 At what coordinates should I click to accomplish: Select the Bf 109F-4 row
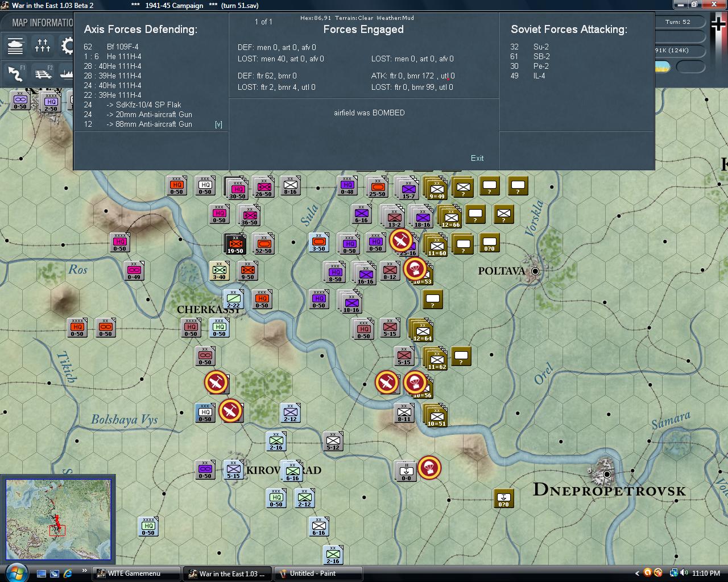111,47
